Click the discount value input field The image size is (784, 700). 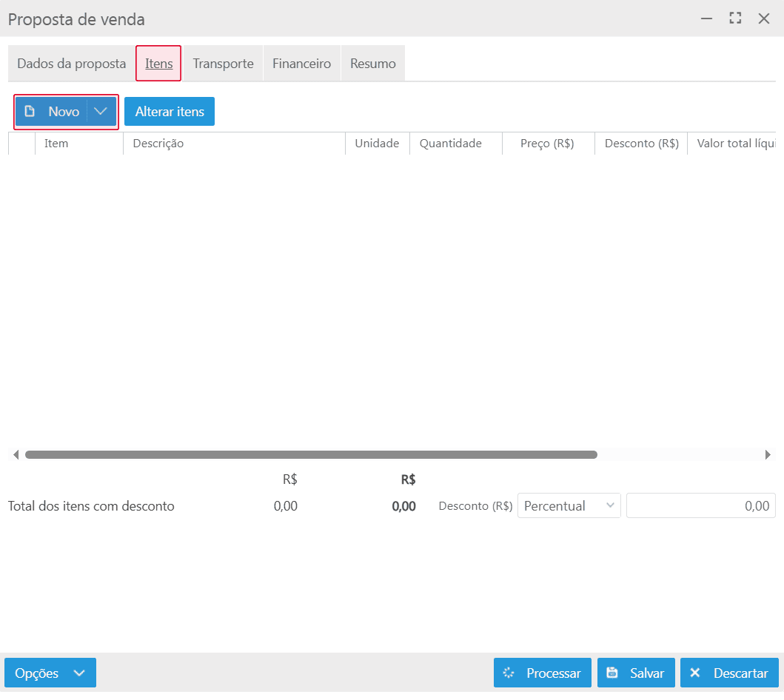[x=700, y=506]
